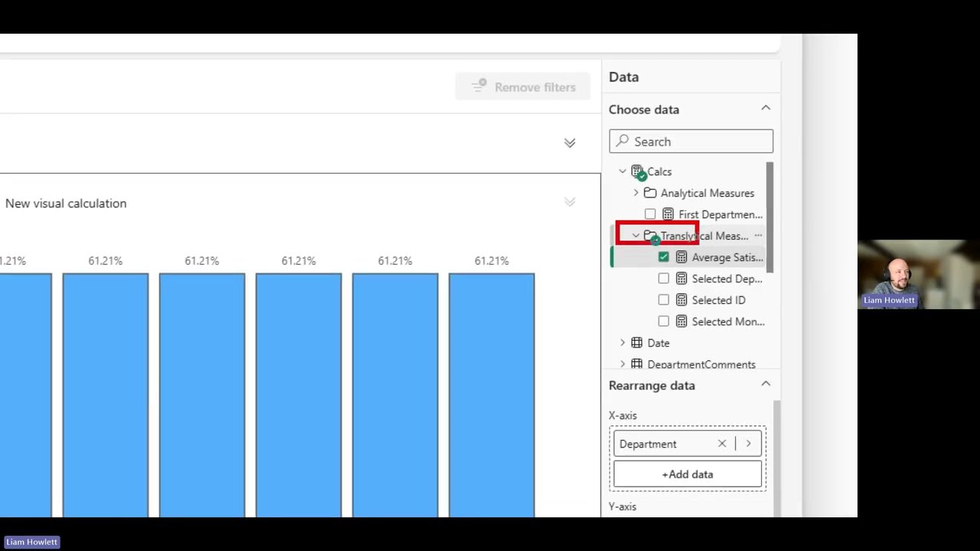980x551 pixels.
Task: Click the Selected ID measure calculator icon
Action: click(681, 300)
